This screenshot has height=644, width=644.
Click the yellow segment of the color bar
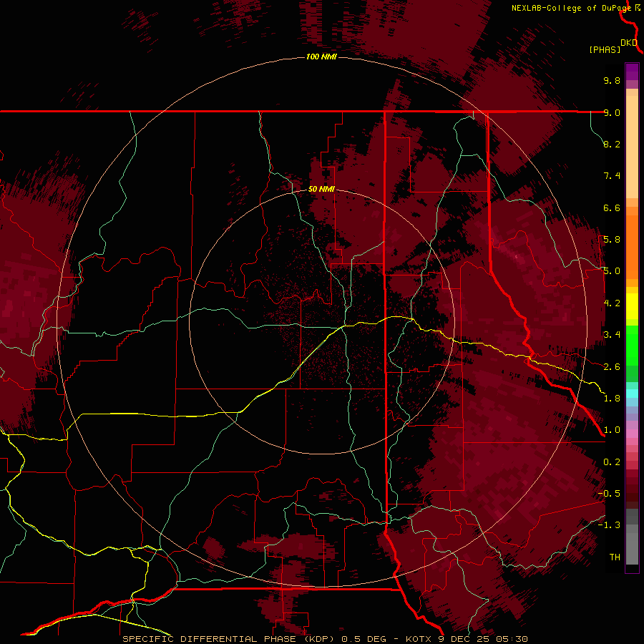coord(632,306)
